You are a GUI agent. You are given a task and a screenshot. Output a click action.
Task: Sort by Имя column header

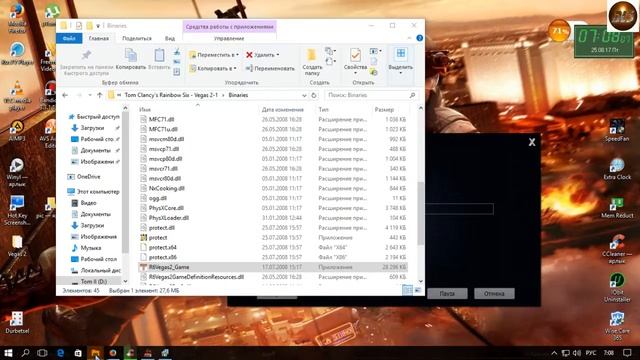coord(145,109)
